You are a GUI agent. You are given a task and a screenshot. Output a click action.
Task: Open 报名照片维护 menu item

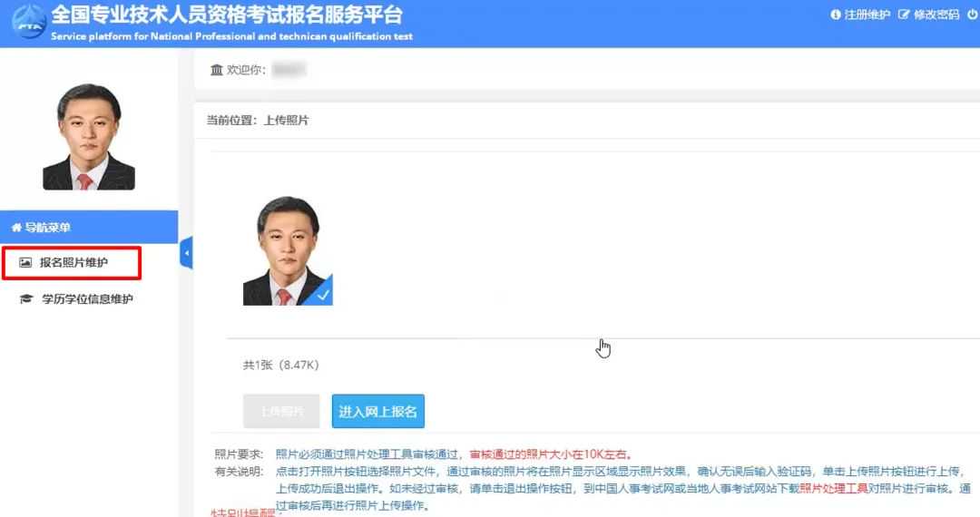pos(73,263)
